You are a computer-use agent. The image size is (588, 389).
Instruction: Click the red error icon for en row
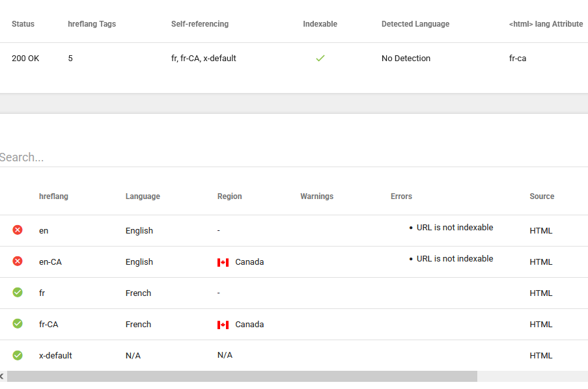18,230
